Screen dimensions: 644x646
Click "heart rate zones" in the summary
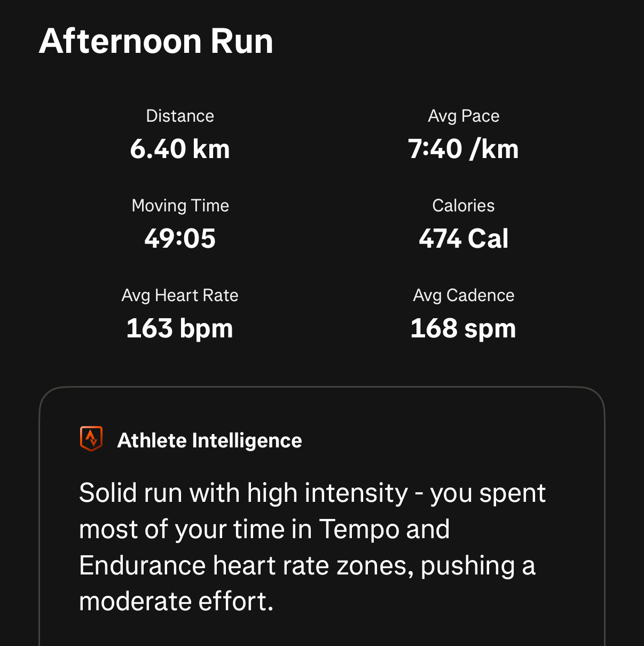[313, 565]
